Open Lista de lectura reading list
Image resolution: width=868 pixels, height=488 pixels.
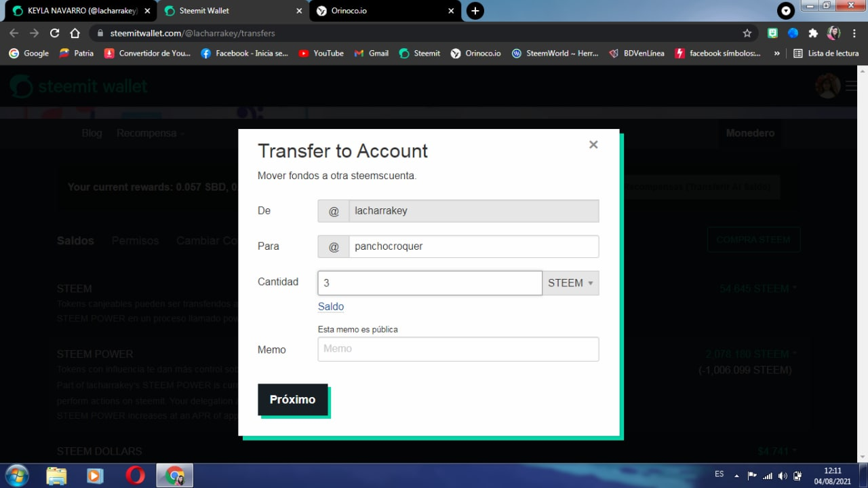826,53
